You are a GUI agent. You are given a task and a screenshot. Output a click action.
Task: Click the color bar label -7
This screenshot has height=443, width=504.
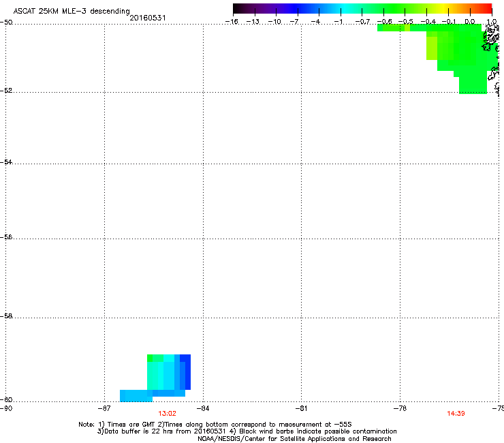click(x=294, y=22)
